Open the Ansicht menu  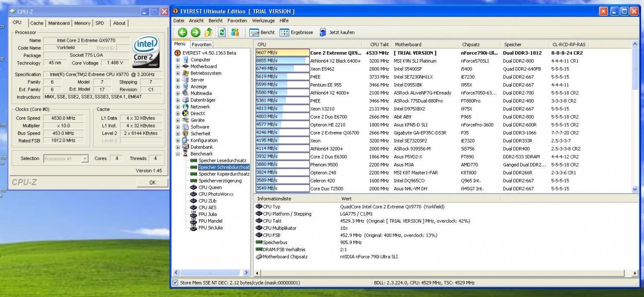click(x=196, y=21)
